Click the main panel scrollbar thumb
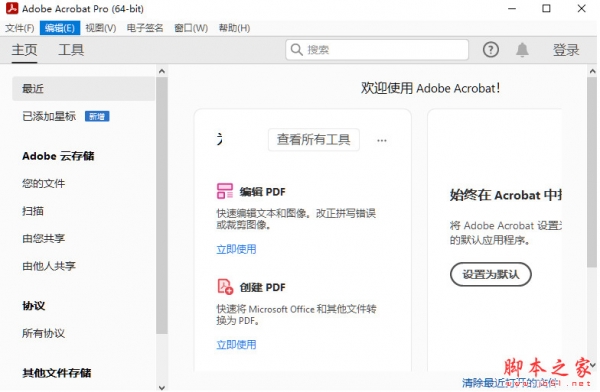600x392 pixels. tap(592, 172)
